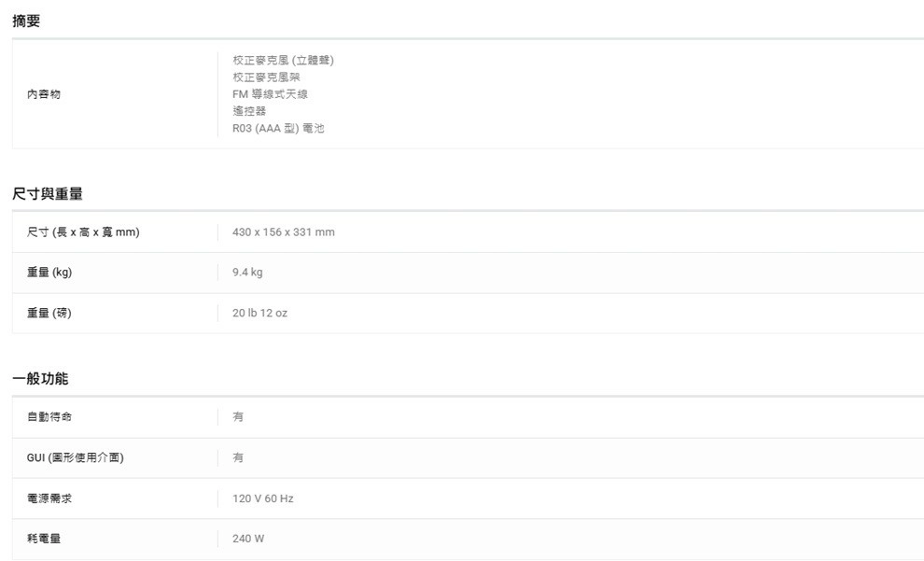924x561 pixels.
Task: Click the 摘要 section heading
Action: coord(26,21)
